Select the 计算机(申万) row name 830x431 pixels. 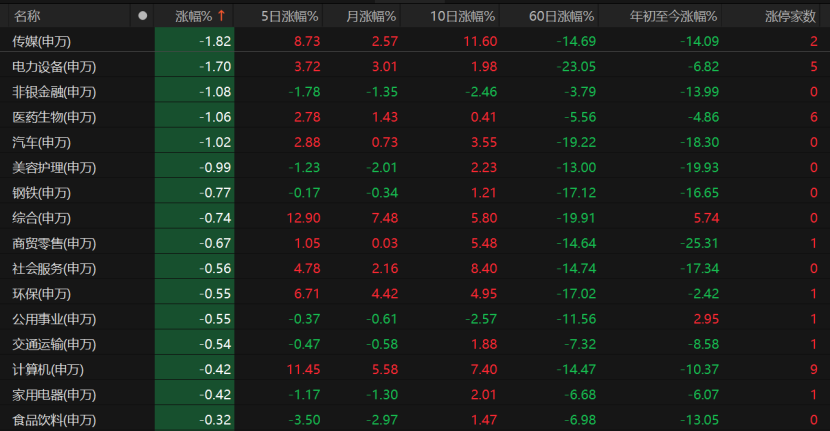[48, 370]
